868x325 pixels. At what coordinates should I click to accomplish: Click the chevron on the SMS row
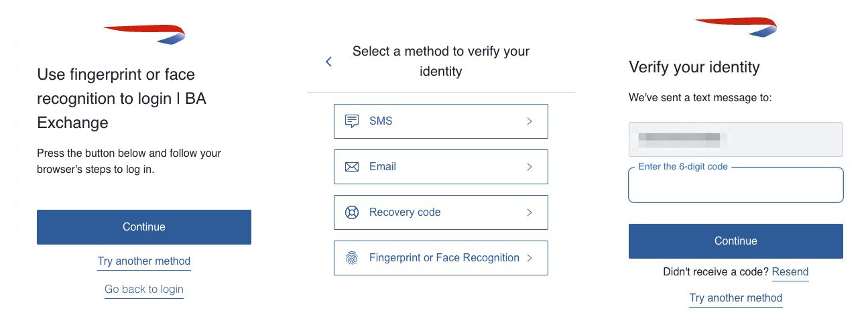[x=530, y=121]
